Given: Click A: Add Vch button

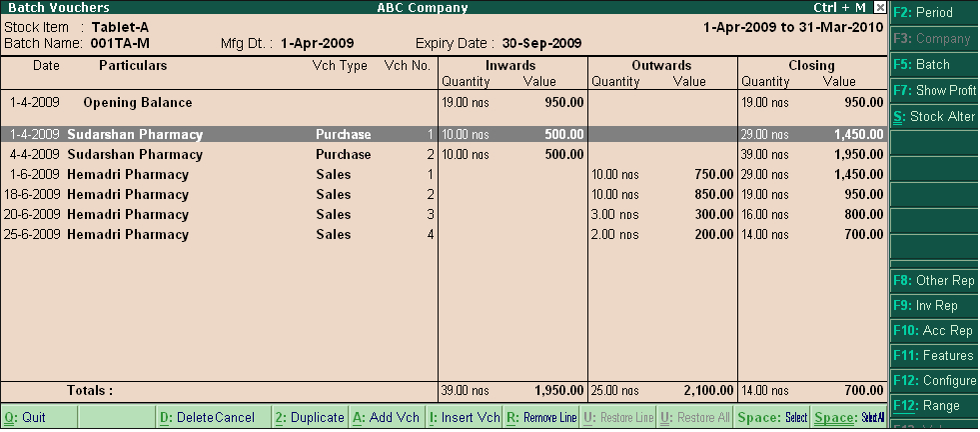Looking at the screenshot, I should tap(387, 418).
